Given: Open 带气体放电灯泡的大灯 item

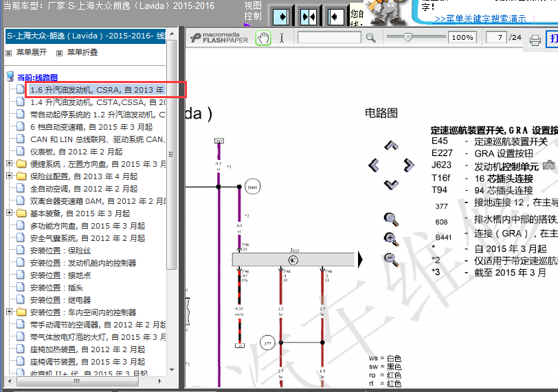Looking at the screenshot, I should pos(98,337).
